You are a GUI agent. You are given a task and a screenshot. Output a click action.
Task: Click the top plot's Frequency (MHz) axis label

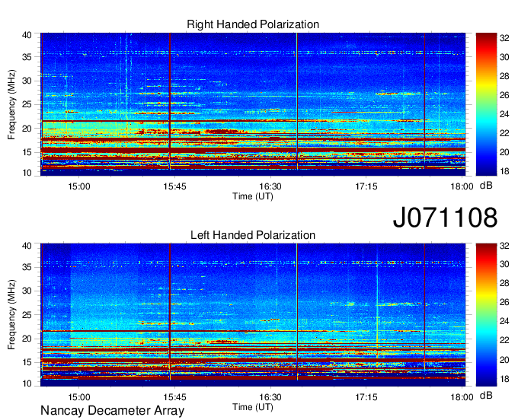(11, 104)
